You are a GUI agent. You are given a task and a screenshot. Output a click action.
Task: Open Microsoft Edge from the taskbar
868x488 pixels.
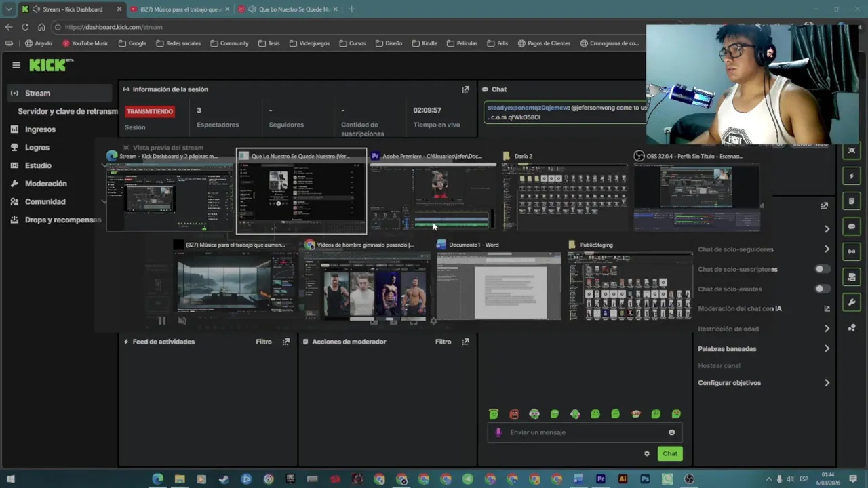[157, 479]
